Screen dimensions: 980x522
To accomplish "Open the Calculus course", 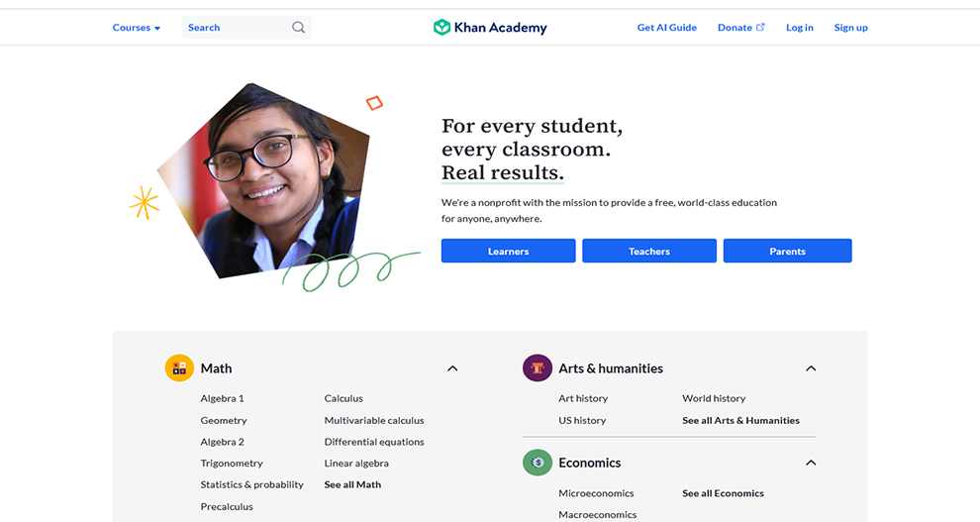I will 343,398.
